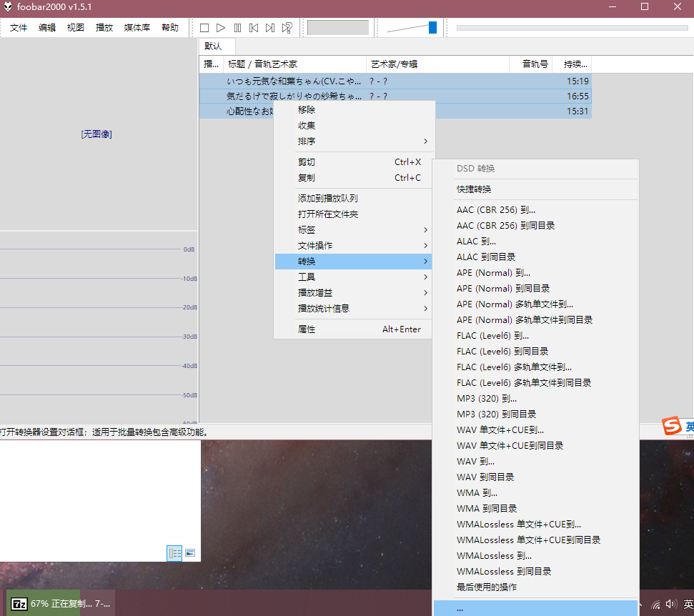
Task: Stop playback with the Stop button
Action: [204, 28]
